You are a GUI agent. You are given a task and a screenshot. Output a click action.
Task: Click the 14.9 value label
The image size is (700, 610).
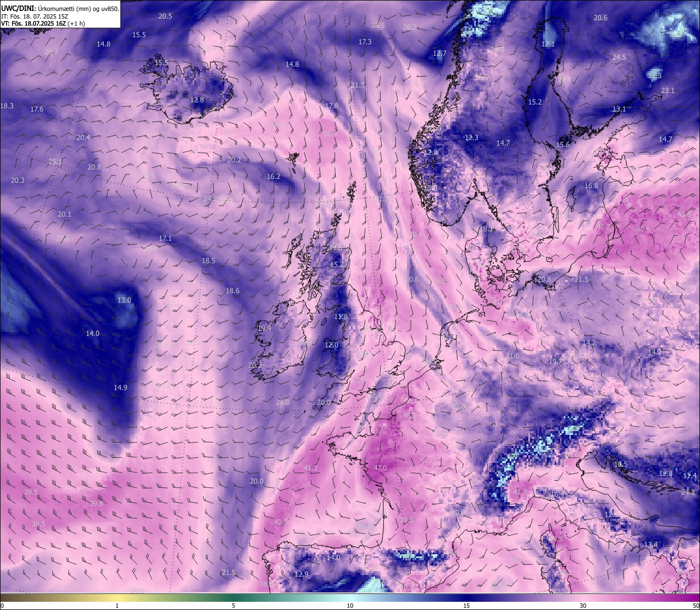tap(120, 387)
